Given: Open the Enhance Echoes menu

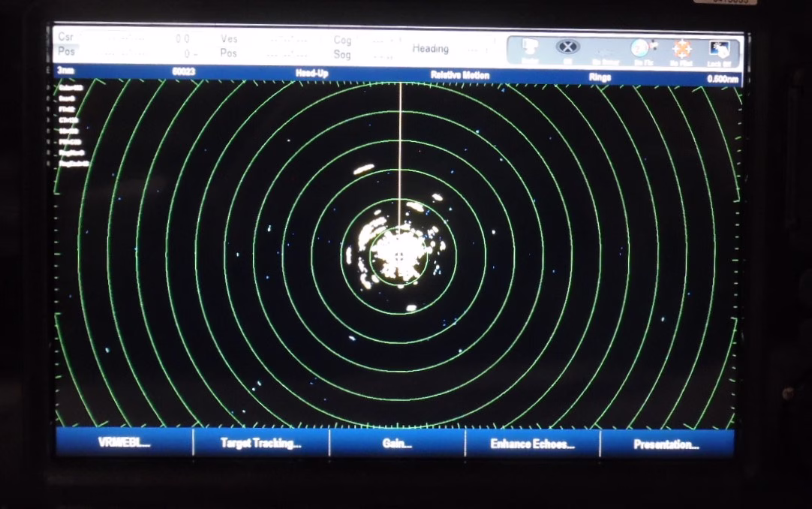Looking at the screenshot, I should click(532, 444).
